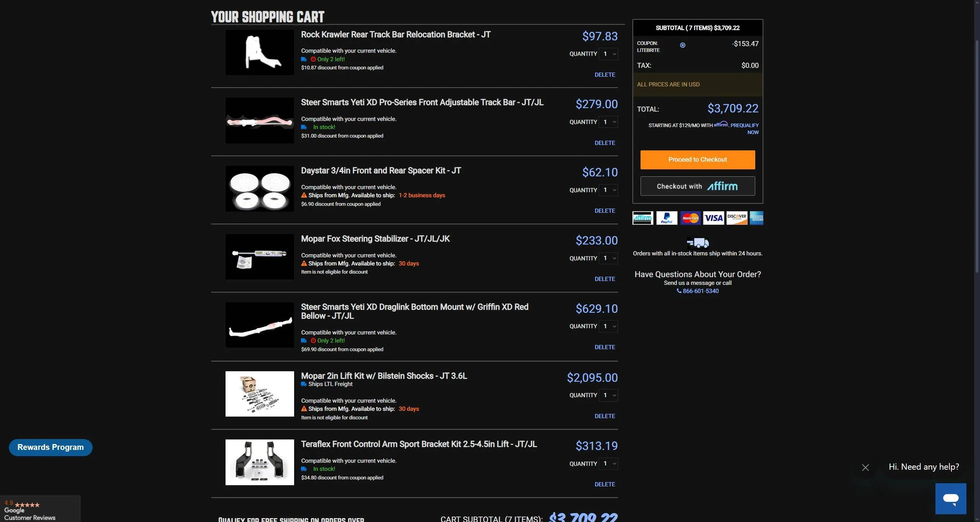Open Steer Smarts Yeti XD Track Bar title
Screen dimensions: 980x522
pyautogui.click(x=422, y=102)
